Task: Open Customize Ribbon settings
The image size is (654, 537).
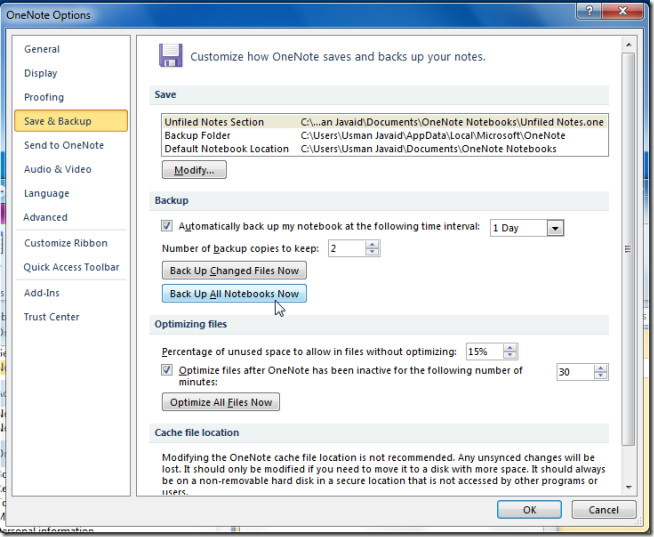Action: (66, 243)
